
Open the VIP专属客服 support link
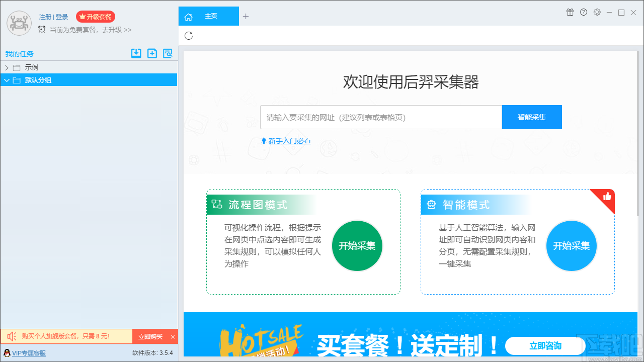coord(29,353)
